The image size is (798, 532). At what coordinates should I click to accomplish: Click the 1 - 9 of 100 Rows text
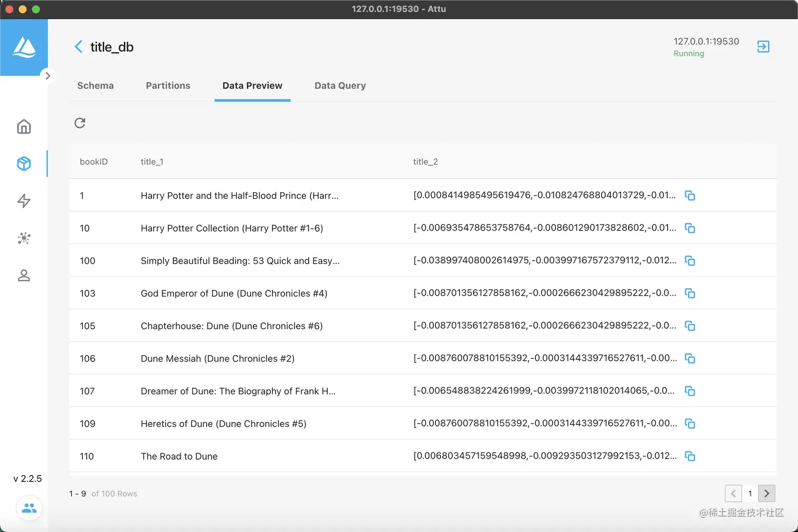[103, 493]
